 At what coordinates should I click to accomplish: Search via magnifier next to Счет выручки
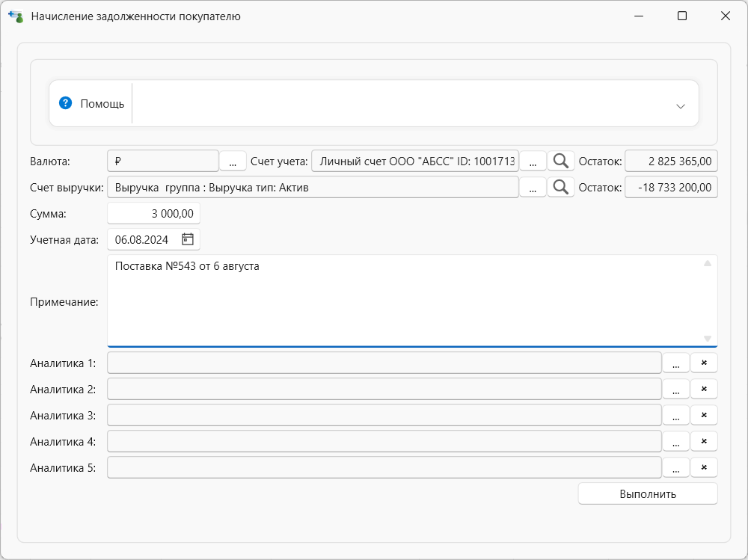560,188
